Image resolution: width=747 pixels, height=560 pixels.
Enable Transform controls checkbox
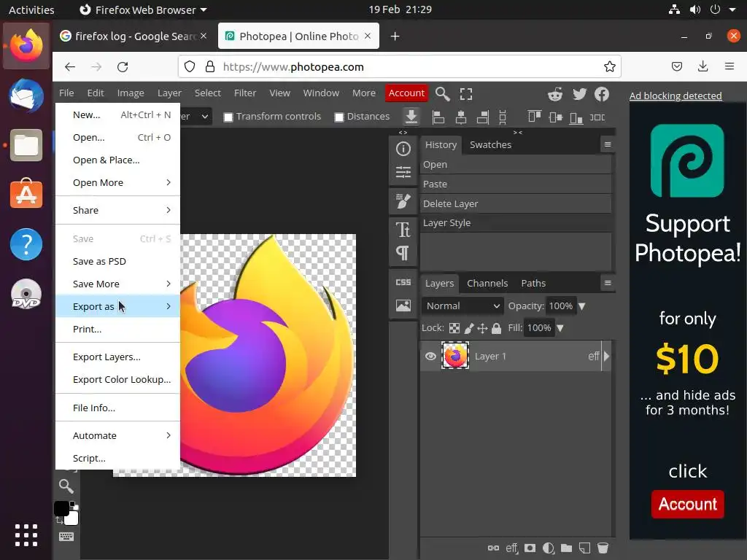coord(228,117)
